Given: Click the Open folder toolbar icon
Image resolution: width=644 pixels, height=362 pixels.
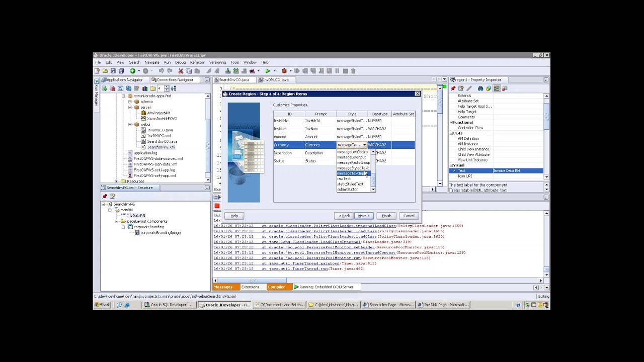Looking at the screenshot, I should [105, 71].
